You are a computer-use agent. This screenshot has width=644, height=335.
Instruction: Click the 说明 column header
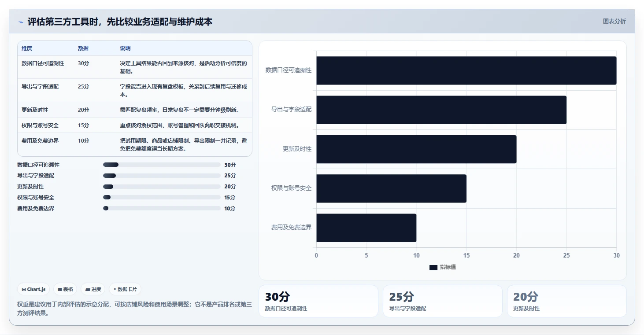pyautogui.click(x=125, y=48)
